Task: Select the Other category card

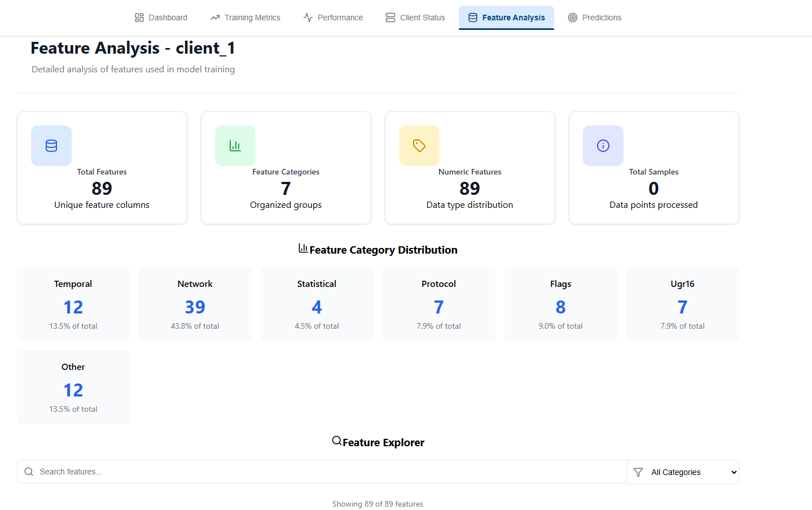Action: click(73, 387)
